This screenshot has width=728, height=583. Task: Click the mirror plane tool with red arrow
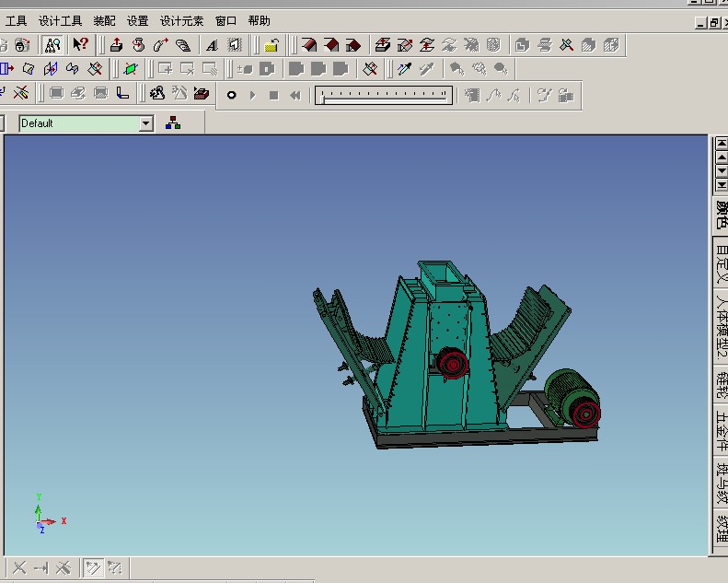pos(51,69)
